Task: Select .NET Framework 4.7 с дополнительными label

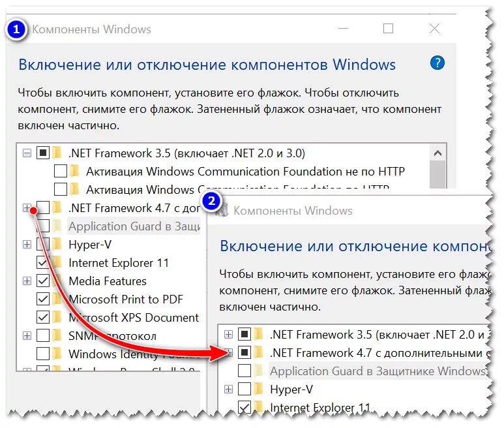Action: click(380, 353)
